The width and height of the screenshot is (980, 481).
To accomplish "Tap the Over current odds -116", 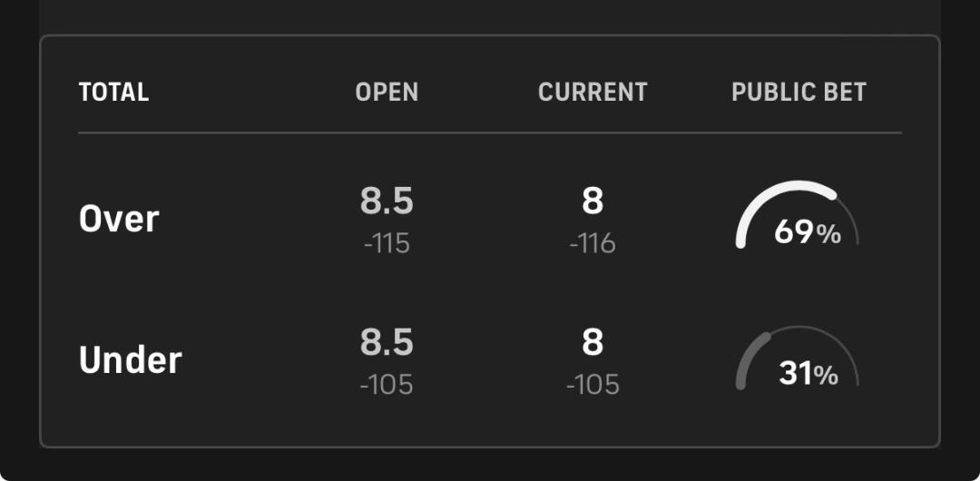I will [593, 243].
